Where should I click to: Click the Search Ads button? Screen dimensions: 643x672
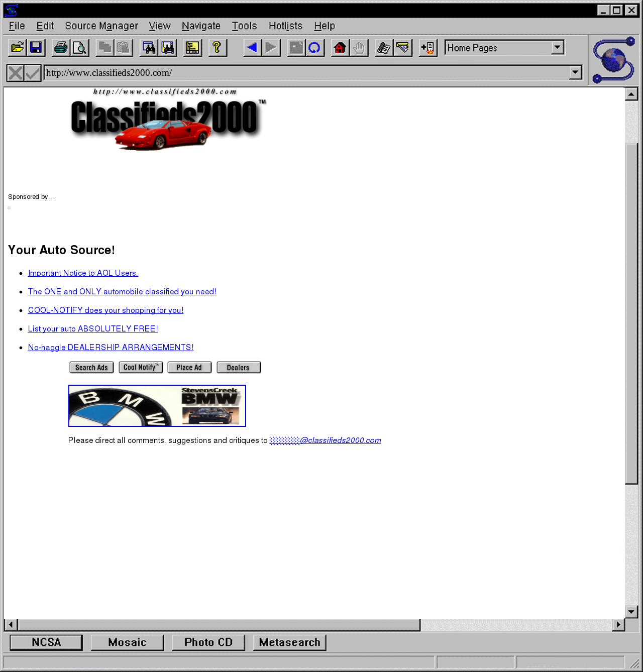91,368
